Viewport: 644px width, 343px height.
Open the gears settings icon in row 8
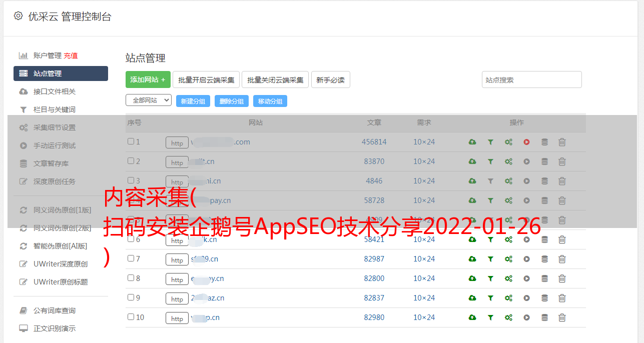508,278
